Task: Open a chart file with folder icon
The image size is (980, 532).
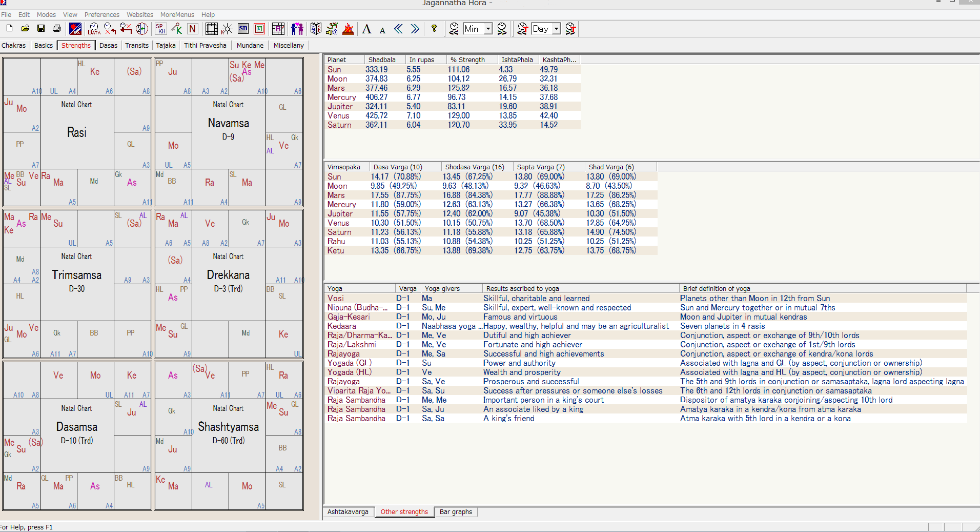Action: coord(25,29)
